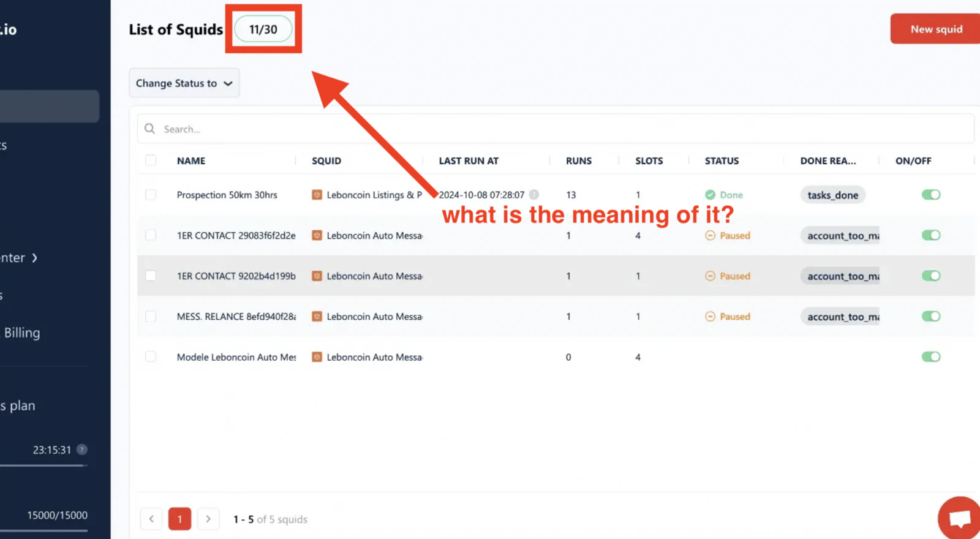Click Leboncoin icon in Prospection 50km row
The height and width of the screenshot is (539, 980).
point(317,195)
